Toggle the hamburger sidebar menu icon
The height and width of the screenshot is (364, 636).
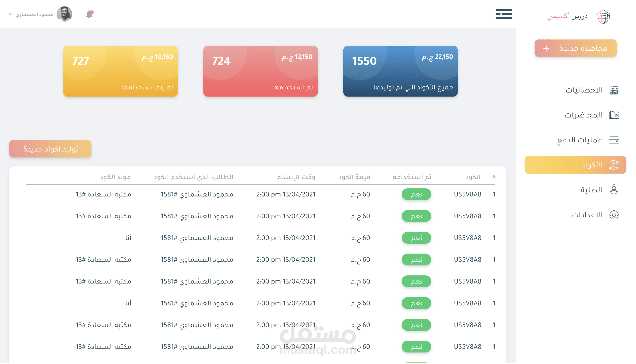(504, 14)
